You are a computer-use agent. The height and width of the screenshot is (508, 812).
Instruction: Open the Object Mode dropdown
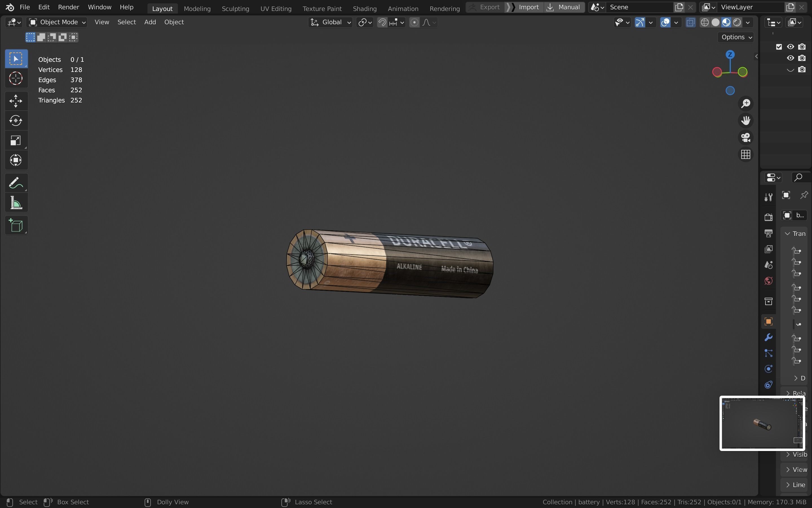[x=57, y=22]
